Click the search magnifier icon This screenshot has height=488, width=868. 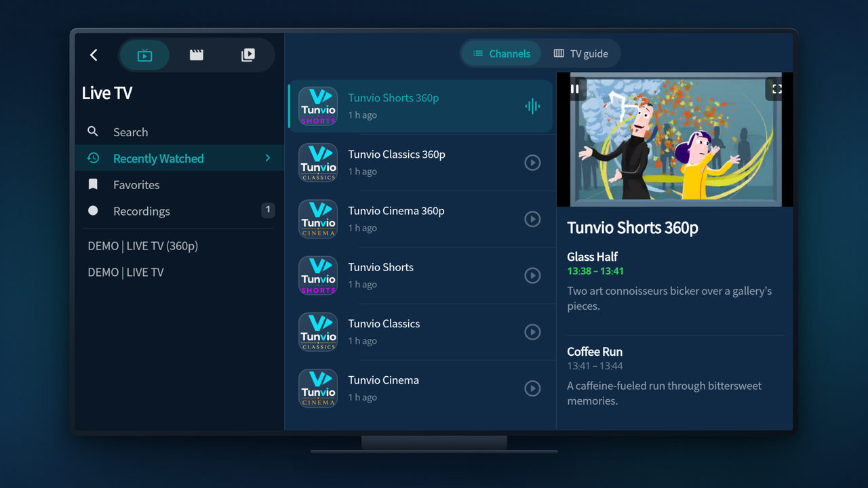93,131
